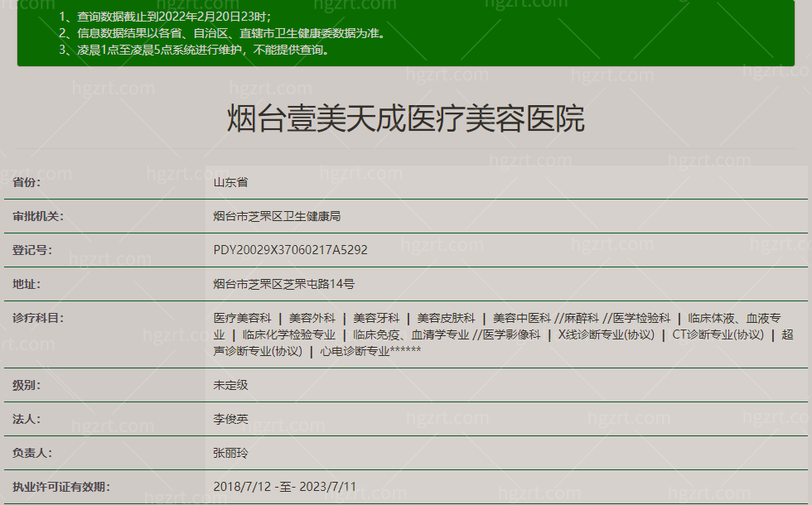Click the value 山东省
This screenshot has height=505, width=812.
(x=230, y=182)
